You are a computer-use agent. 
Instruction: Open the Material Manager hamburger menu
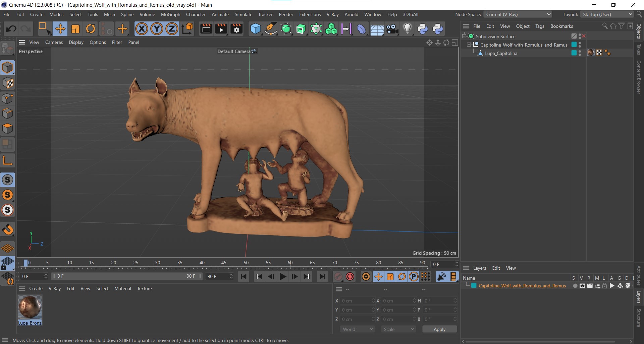click(x=22, y=288)
